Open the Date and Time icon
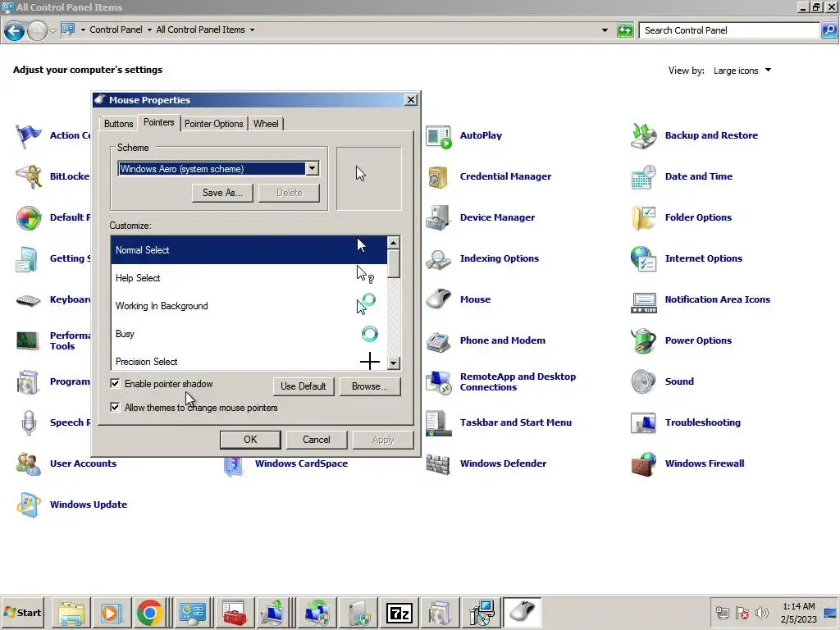Image resolution: width=840 pixels, height=630 pixels. (x=643, y=177)
